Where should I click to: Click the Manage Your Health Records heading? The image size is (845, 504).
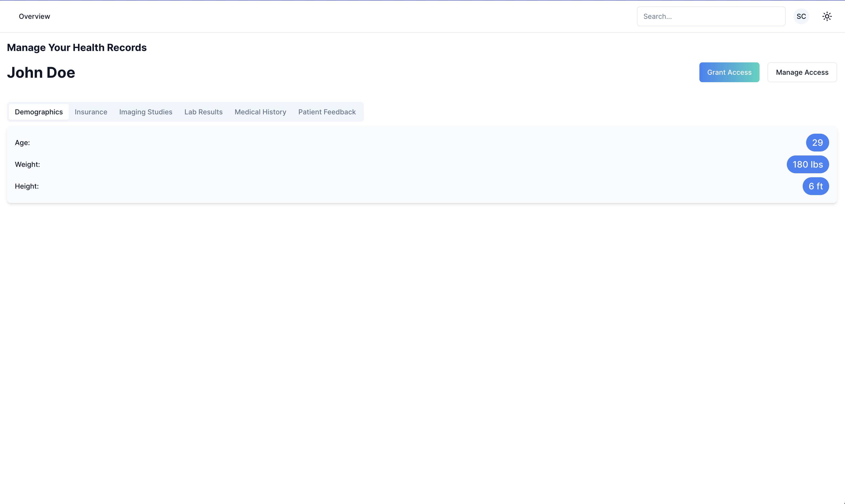[77, 48]
